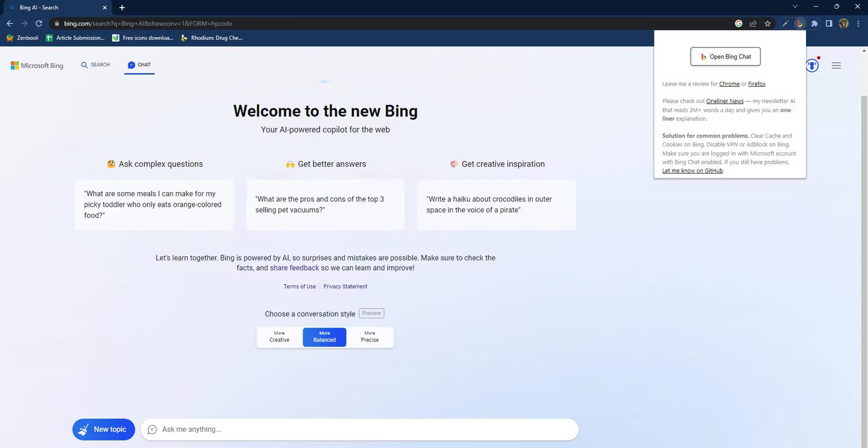868x448 pixels.
Task: Choose More Balanced conversation style
Action: pos(325,337)
